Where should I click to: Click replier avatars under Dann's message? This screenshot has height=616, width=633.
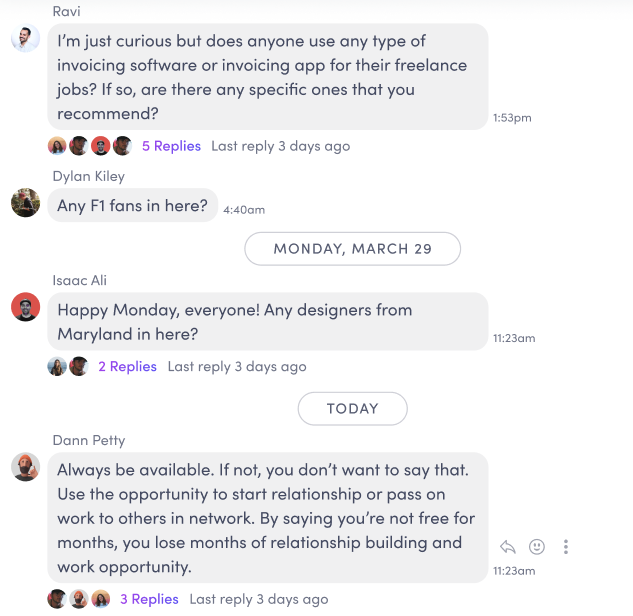[79, 599]
